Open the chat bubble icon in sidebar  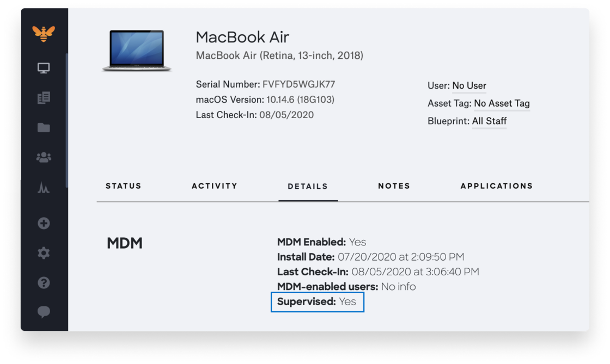click(x=44, y=312)
